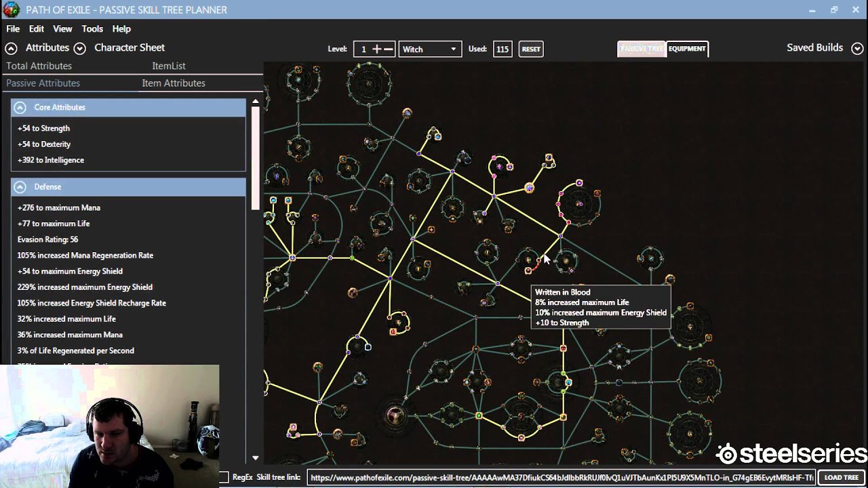Click the Skill tree link URL field
The height and width of the screenshot is (488, 868).
coord(561,478)
